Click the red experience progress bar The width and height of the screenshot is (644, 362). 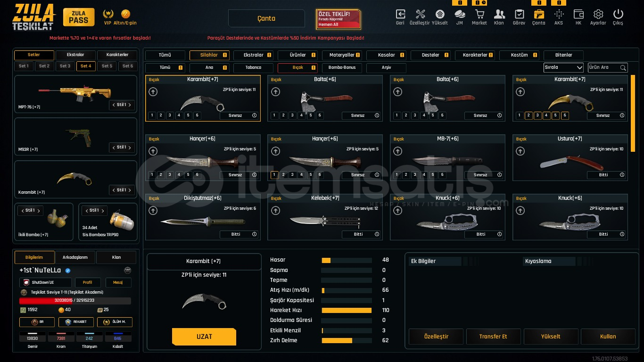click(75, 300)
